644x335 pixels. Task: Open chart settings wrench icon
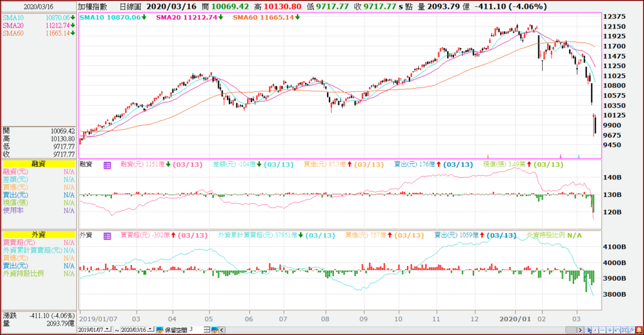click(x=631, y=330)
